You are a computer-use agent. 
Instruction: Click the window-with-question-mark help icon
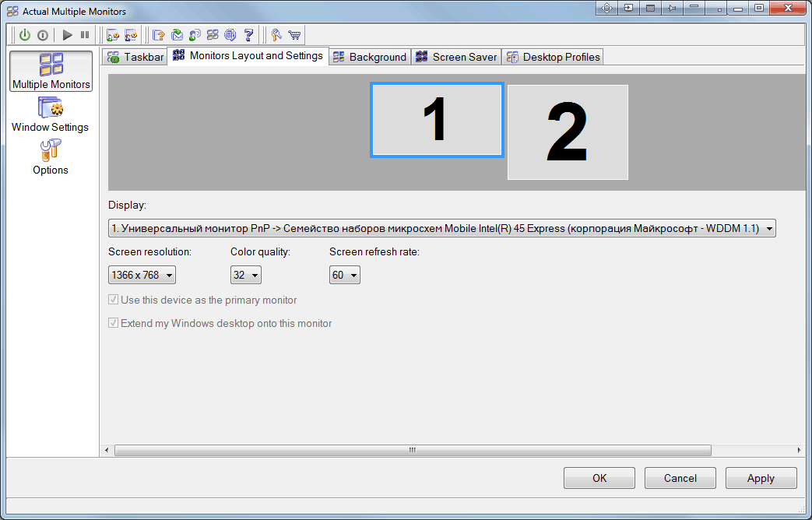(x=159, y=35)
